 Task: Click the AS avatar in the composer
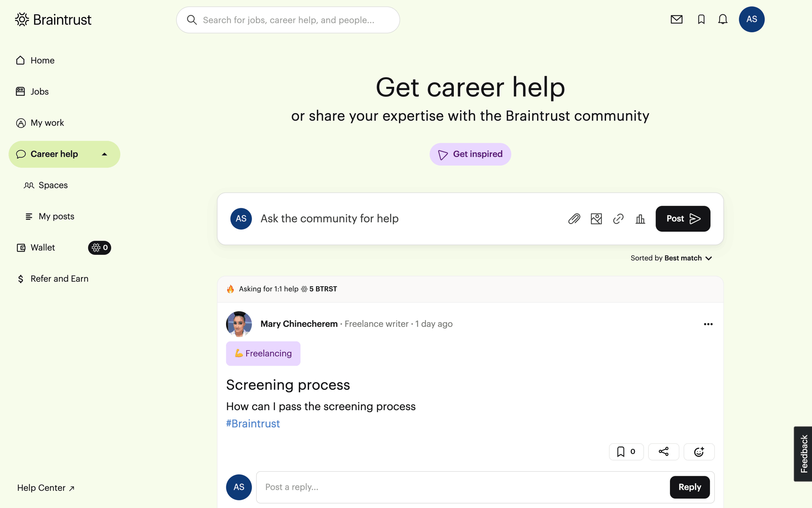241,219
